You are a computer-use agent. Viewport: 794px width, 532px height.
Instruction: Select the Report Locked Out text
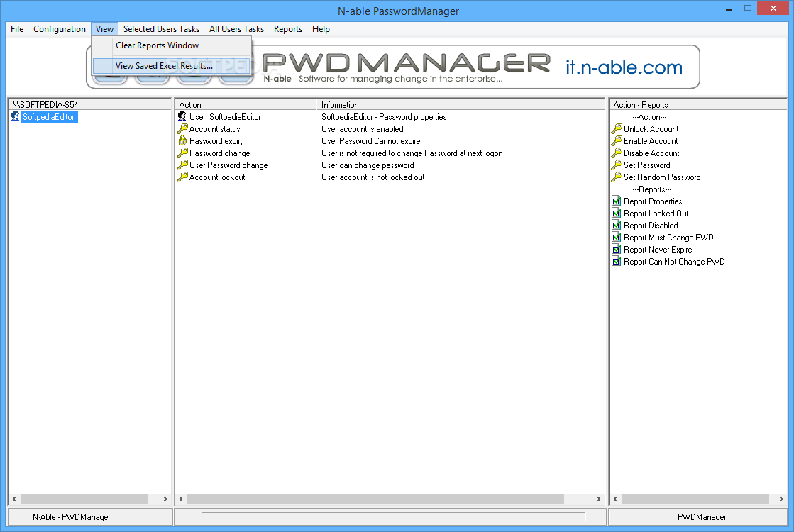coord(656,214)
